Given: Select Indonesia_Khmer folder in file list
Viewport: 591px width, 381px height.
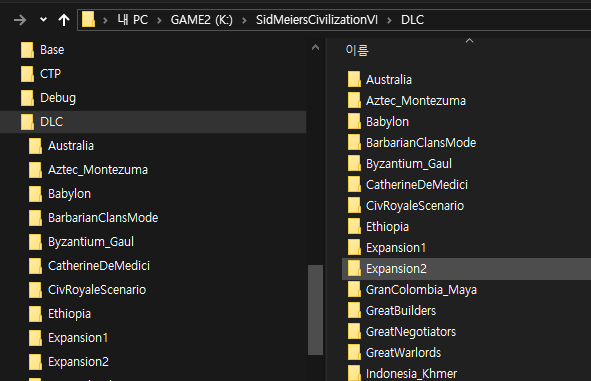Looking at the screenshot, I should [411, 374].
